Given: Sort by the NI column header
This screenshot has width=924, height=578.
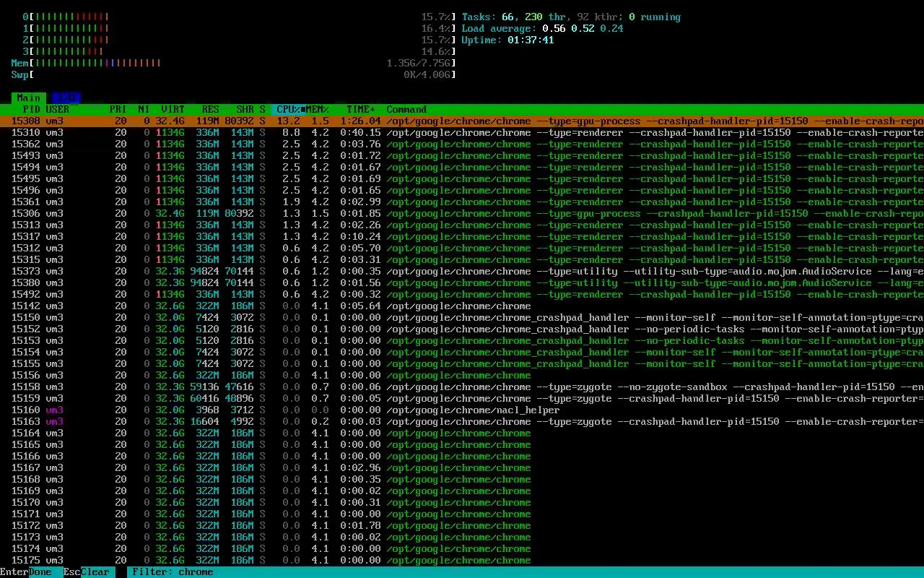Looking at the screenshot, I should [144, 109].
